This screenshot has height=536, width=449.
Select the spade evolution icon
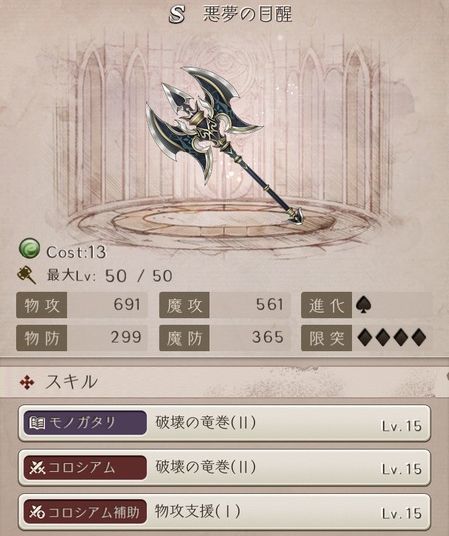[x=364, y=305]
